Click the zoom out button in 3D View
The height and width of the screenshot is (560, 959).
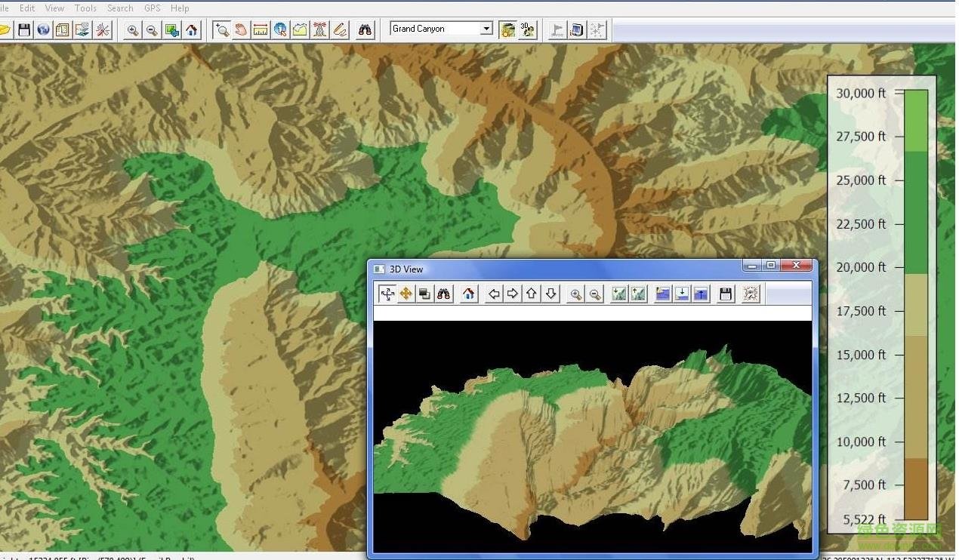[595, 294]
